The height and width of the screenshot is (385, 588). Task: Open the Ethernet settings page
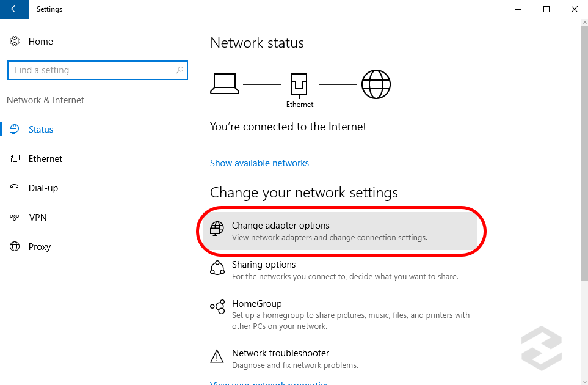pos(45,159)
